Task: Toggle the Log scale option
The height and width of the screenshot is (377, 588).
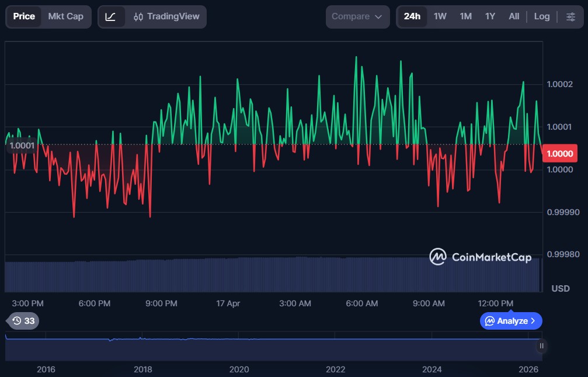Action: click(541, 16)
